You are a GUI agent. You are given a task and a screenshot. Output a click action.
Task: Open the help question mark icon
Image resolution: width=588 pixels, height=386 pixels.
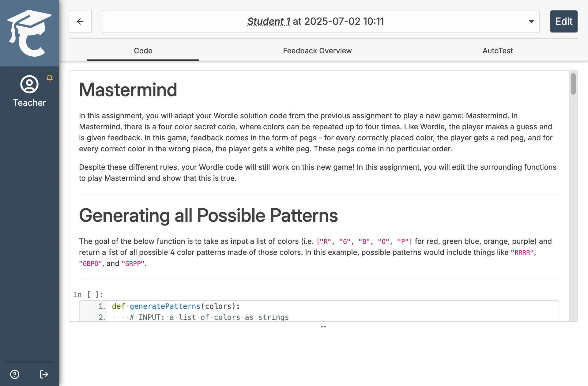[15, 374]
